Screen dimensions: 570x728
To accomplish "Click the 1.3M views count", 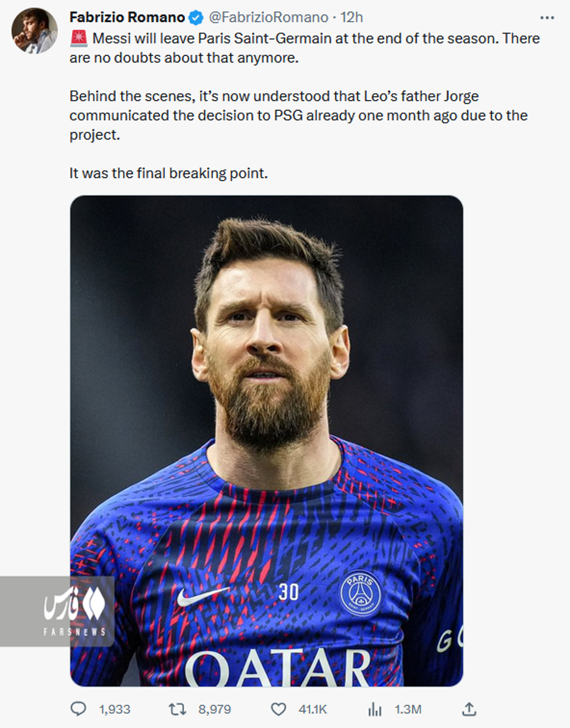I will tap(408, 709).
